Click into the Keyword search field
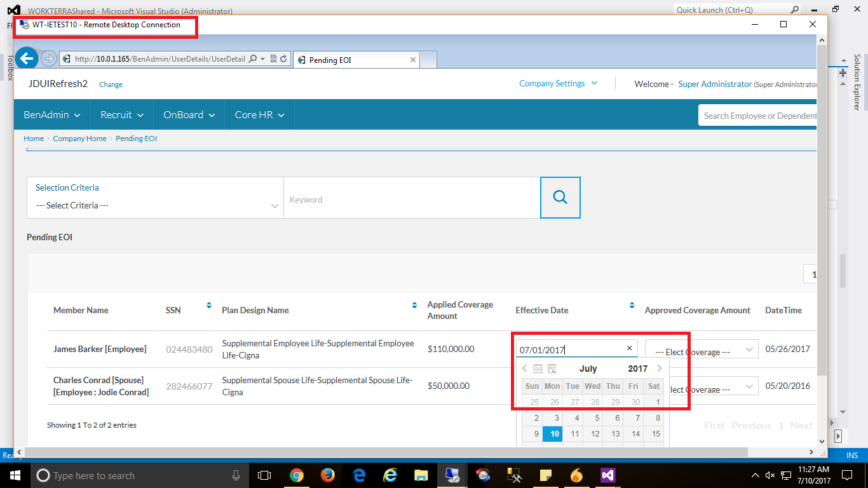Image resolution: width=868 pixels, height=488 pixels. click(x=411, y=200)
